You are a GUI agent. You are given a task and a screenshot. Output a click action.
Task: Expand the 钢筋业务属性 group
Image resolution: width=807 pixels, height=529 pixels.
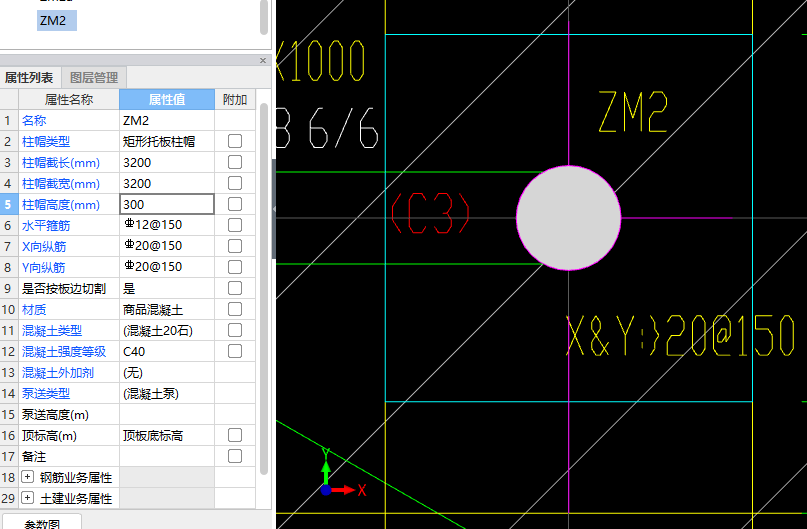[x=28, y=477]
